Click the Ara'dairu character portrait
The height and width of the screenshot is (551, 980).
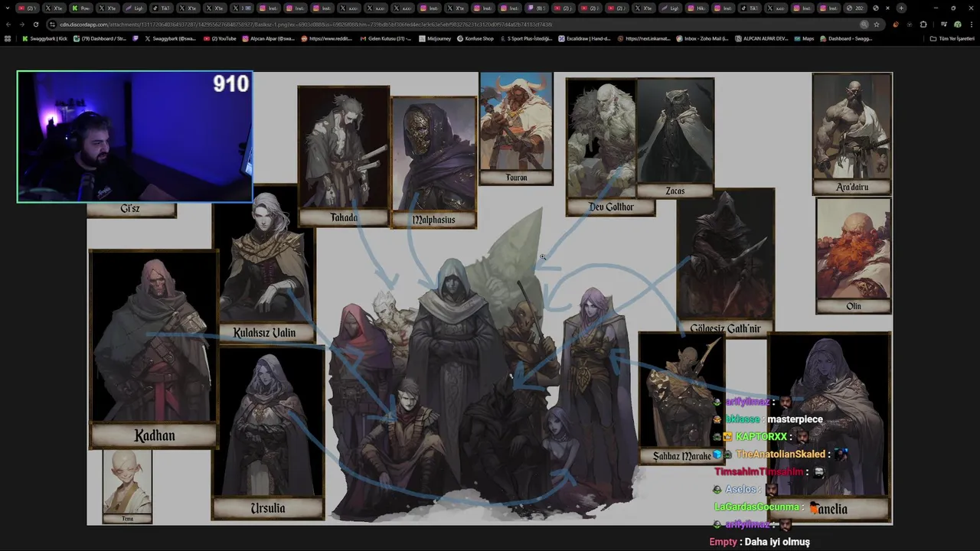(x=852, y=133)
